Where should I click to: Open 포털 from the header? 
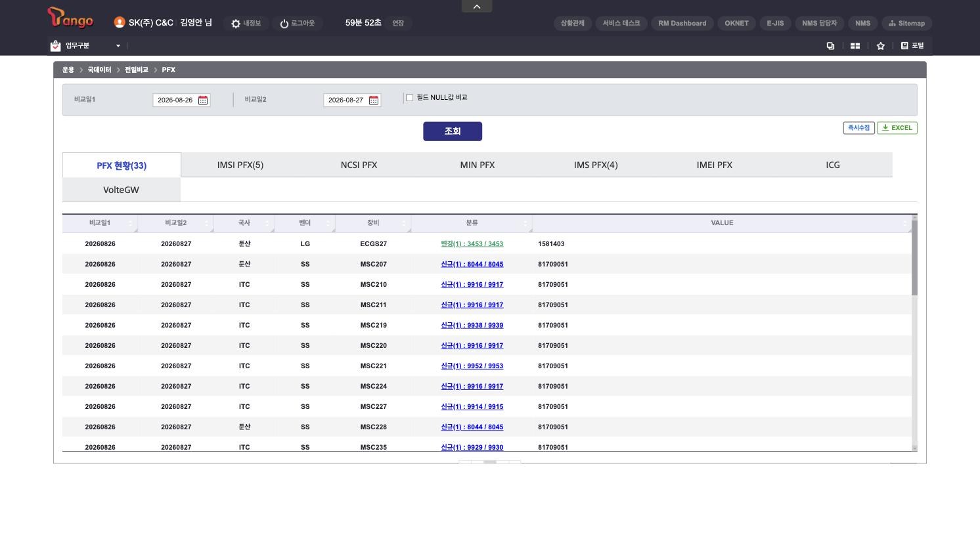click(912, 46)
